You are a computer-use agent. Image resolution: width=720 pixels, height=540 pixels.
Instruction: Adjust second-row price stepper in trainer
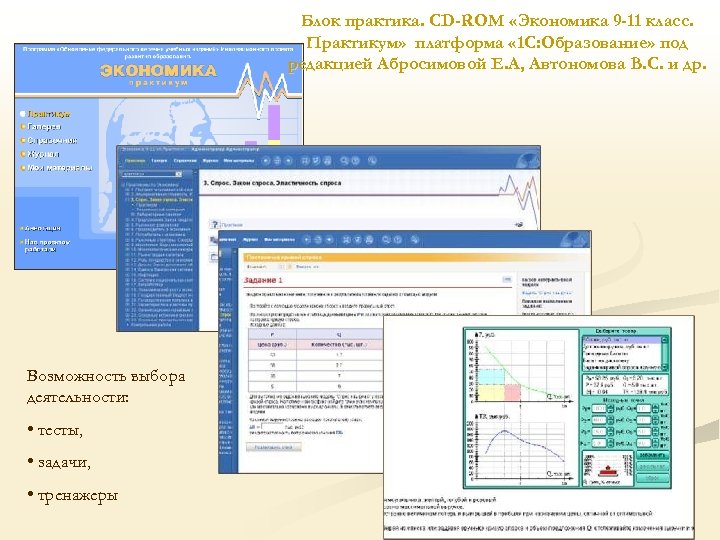tap(611, 420)
